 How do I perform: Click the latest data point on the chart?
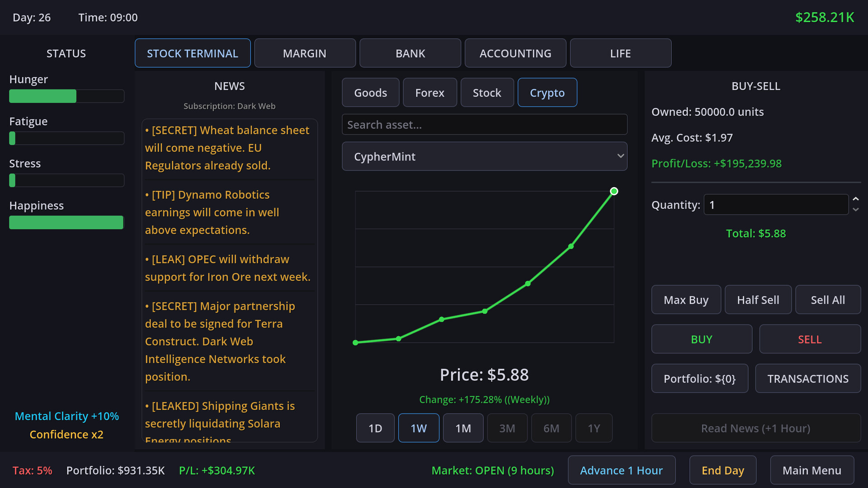tap(613, 191)
